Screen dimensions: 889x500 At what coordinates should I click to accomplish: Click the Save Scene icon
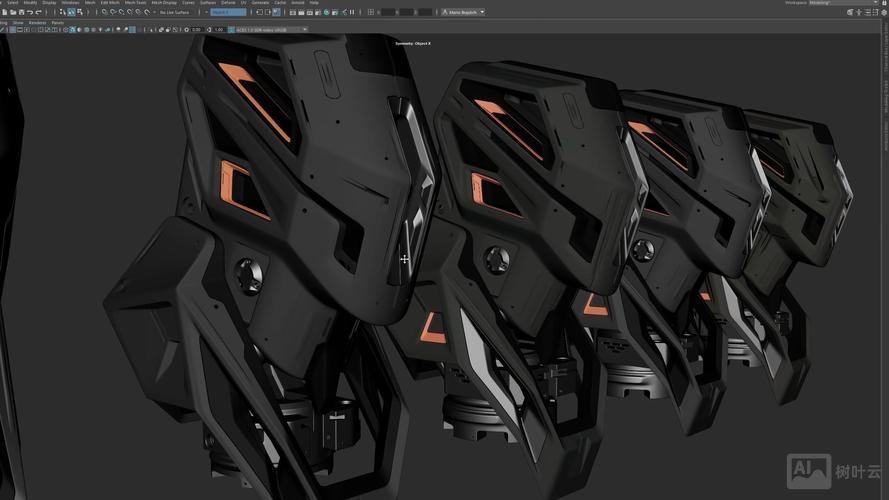point(19,12)
